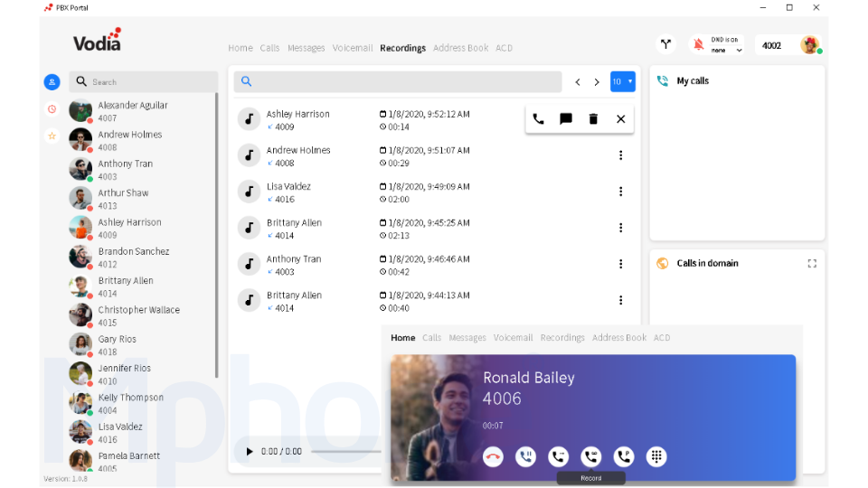Hold the Ronald Bailey call

[x=526, y=456]
